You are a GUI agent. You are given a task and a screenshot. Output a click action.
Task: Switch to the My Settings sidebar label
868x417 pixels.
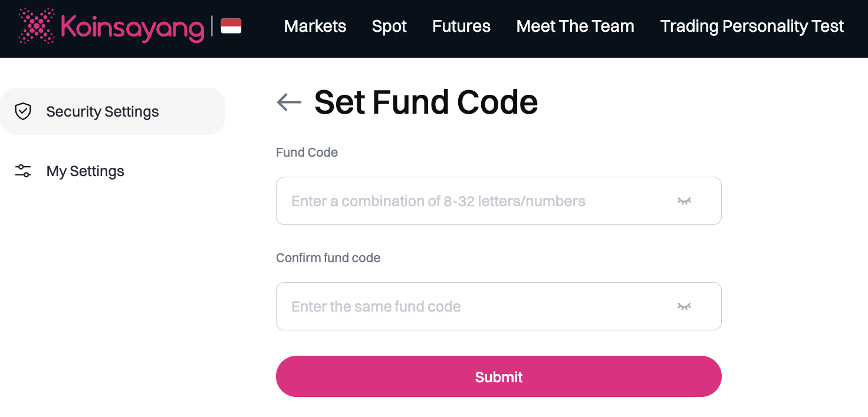(x=86, y=171)
